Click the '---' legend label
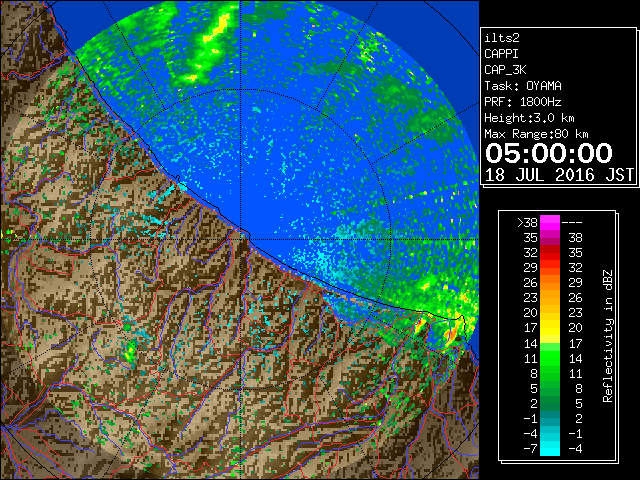Image resolution: width=640 pixels, height=480 pixels. point(572,223)
